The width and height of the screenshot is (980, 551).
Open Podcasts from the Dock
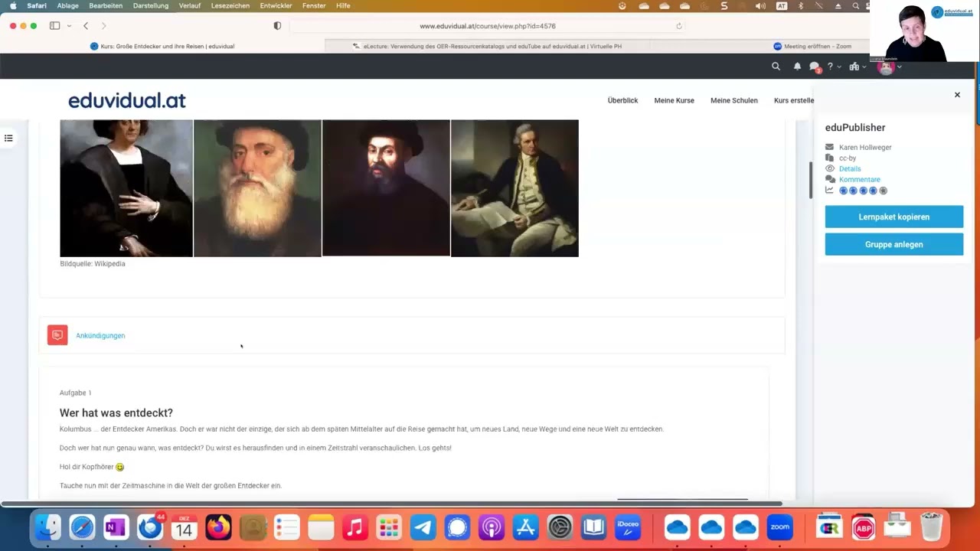(x=492, y=527)
